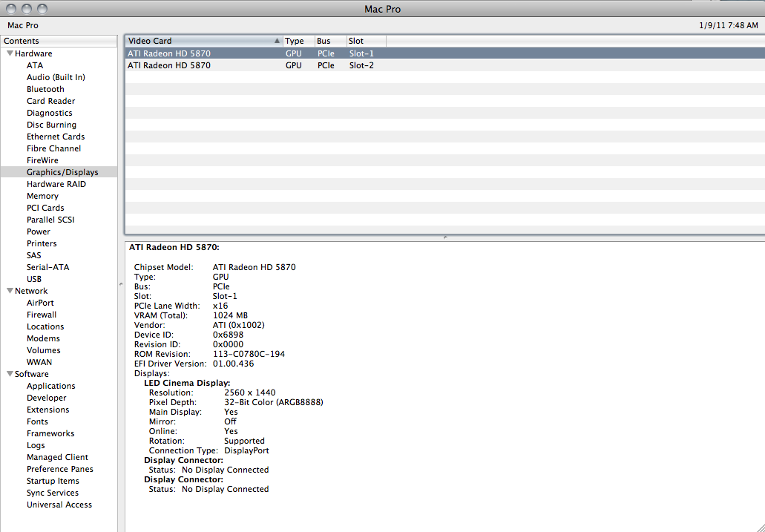Open ATA in Hardware list
Image resolution: width=765 pixels, height=532 pixels.
coord(35,65)
